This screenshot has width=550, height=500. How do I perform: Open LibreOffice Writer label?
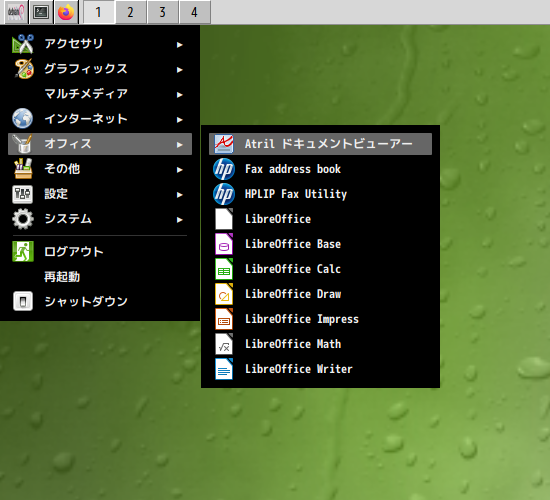pyautogui.click(x=299, y=369)
